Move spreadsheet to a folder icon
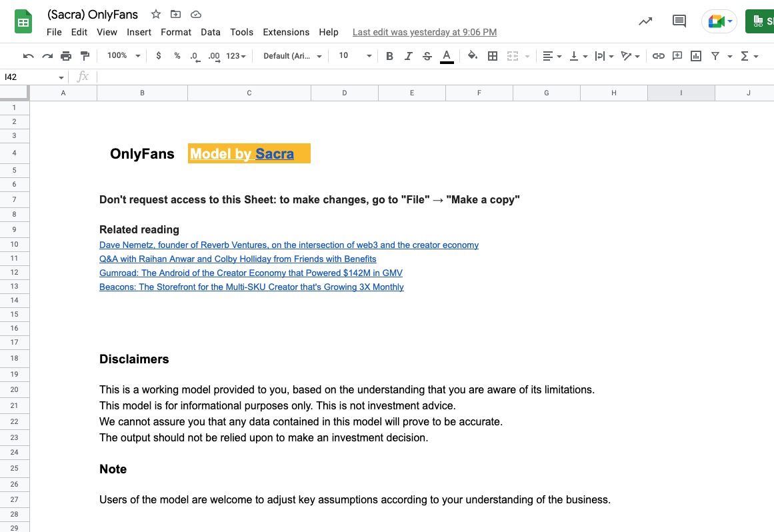This screenshot has height=532, width=774. pyautogui.click(x=176, y=14)
